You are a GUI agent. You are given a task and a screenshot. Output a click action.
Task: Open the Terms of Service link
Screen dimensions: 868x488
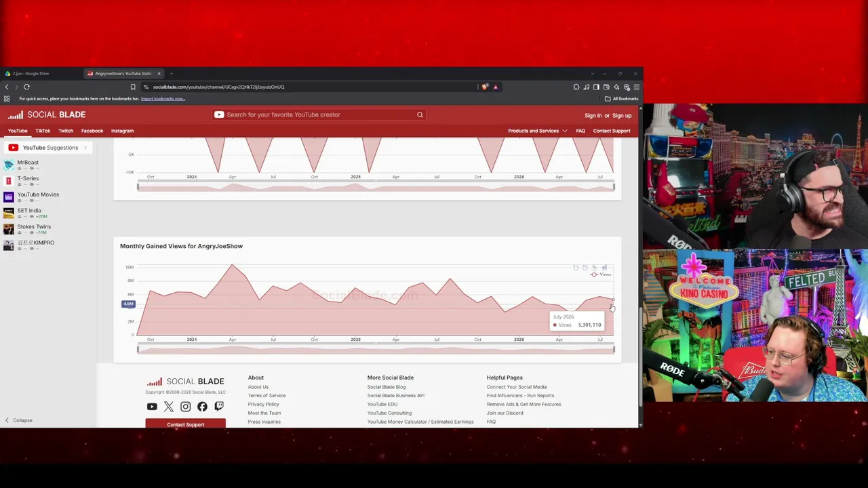coord(267,396)
